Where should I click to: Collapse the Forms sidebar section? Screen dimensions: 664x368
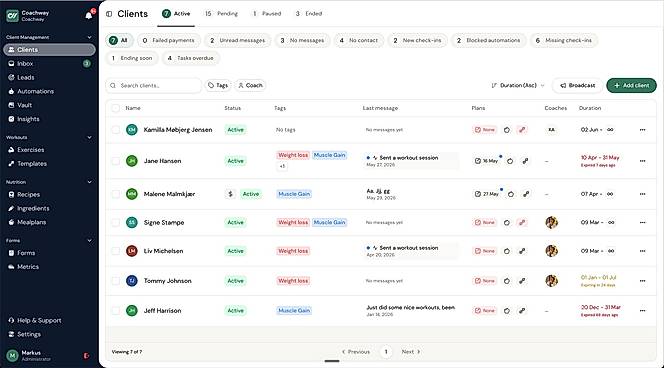point(89,241)
